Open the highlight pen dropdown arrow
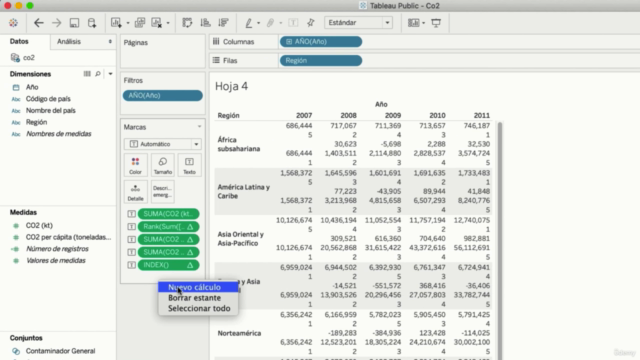640x360 pixels. (258, 23)
